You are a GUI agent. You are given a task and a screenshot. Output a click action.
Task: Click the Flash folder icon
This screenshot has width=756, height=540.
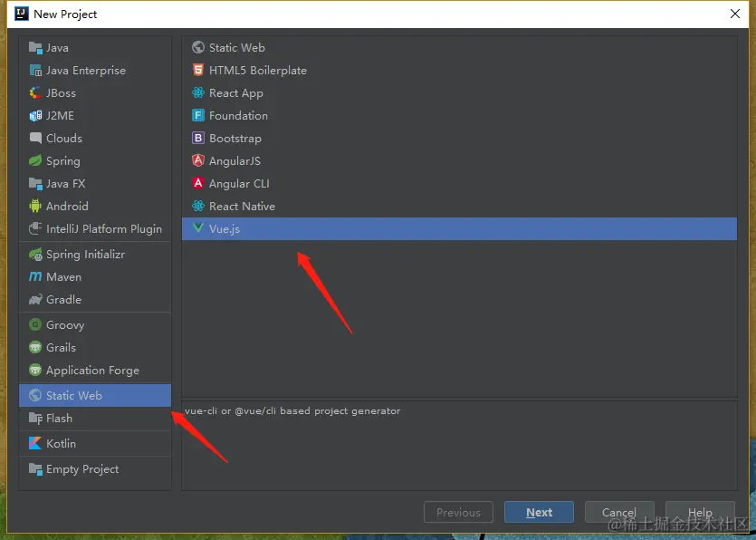tap(35, 419)
